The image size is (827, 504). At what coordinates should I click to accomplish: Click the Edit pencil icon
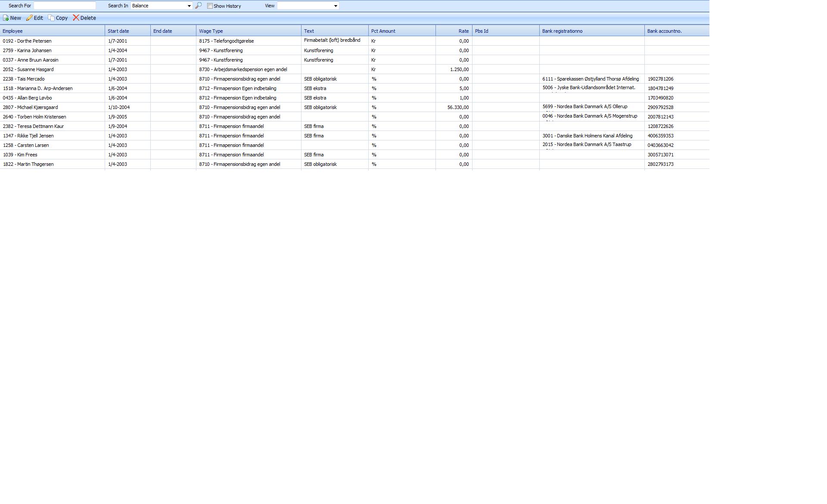coord(29,18)
